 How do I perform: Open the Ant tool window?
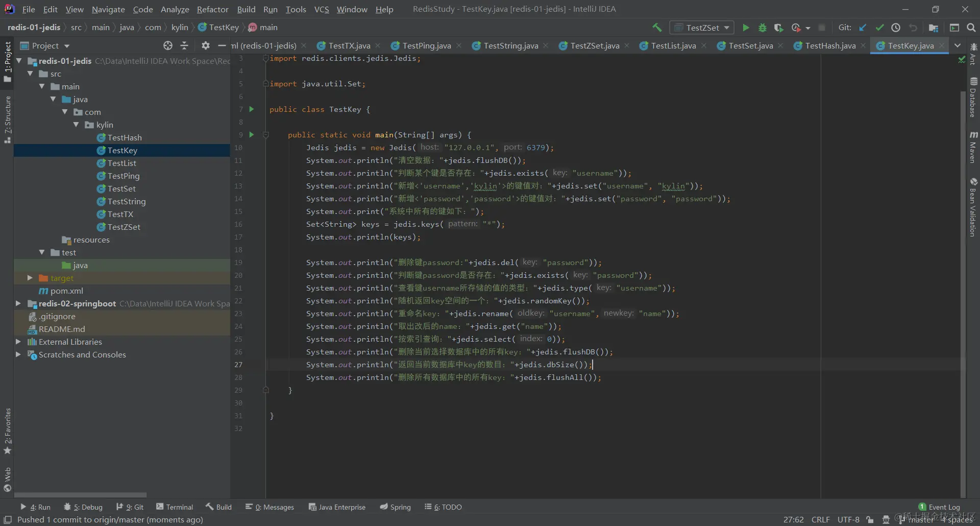tap(973, 54)
